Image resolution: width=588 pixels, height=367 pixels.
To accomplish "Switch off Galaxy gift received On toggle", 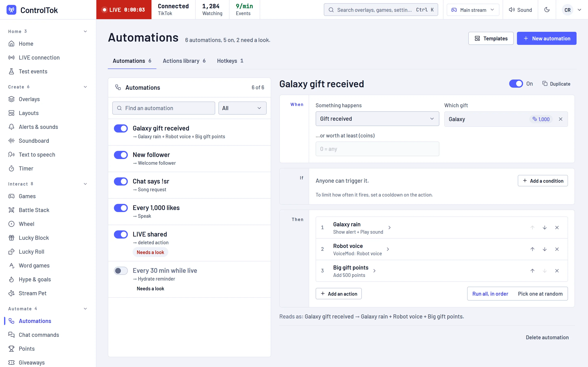I will [x=516, y=84].
